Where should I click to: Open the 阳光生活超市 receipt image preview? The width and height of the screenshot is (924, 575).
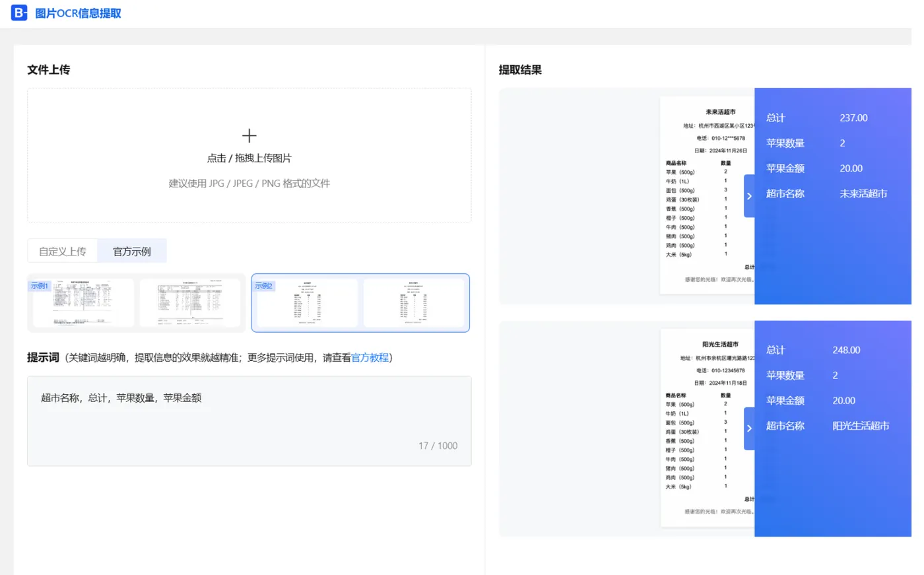(x=707, y=428)
